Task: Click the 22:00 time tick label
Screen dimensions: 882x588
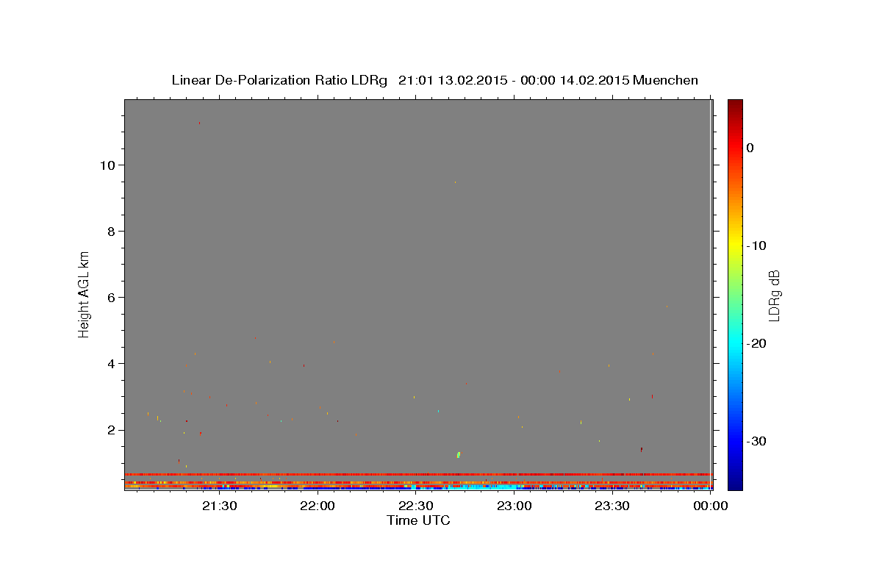Action: pos(318,506)
